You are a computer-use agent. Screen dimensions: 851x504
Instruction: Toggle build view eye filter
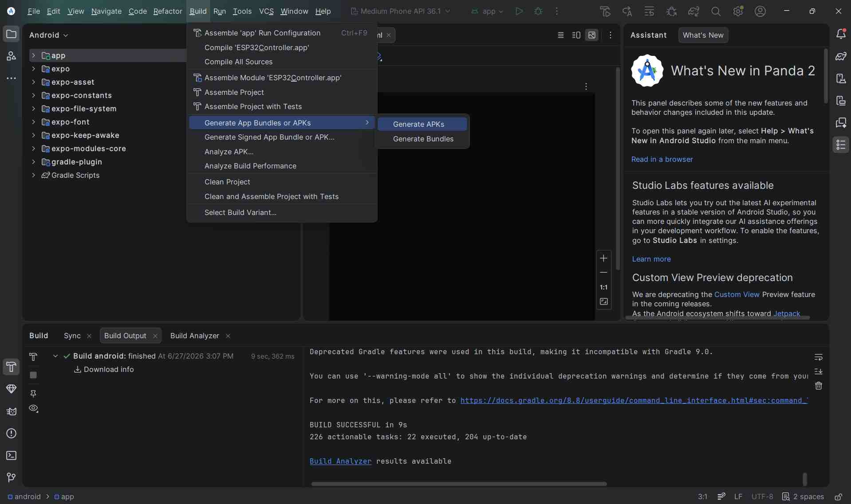coord(33,408)
